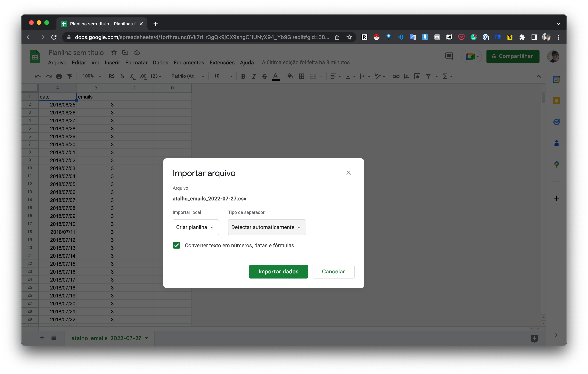The image size is (588, 374).
Task: Toggle bold formatting in toolbar
Action: click(243, 77)
